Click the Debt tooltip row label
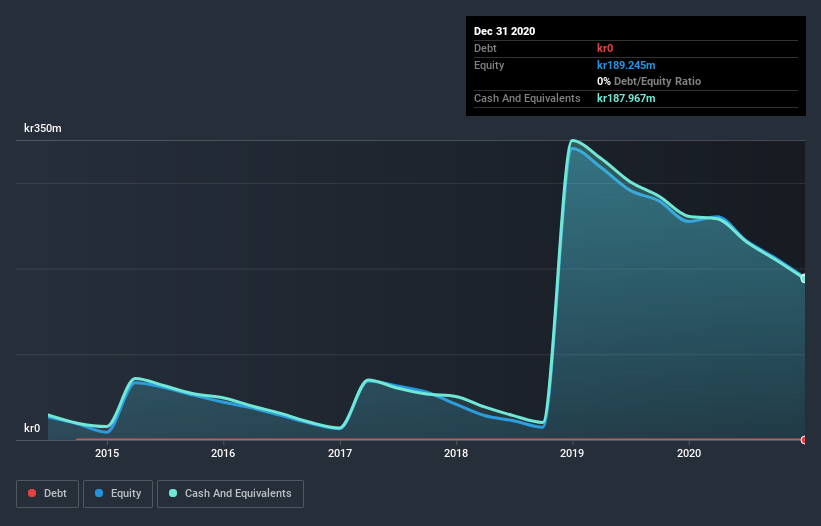This screenshot has height=526, width=821. tap(485, 48)
